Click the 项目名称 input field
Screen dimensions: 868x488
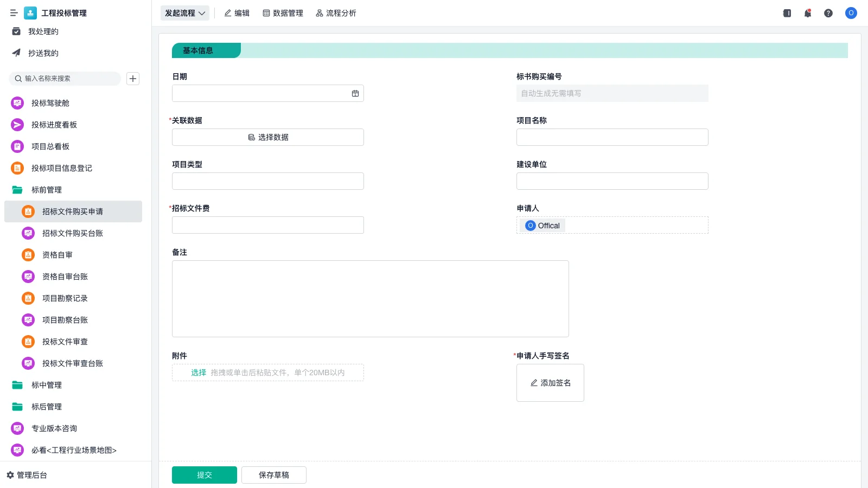coord(612,137)
